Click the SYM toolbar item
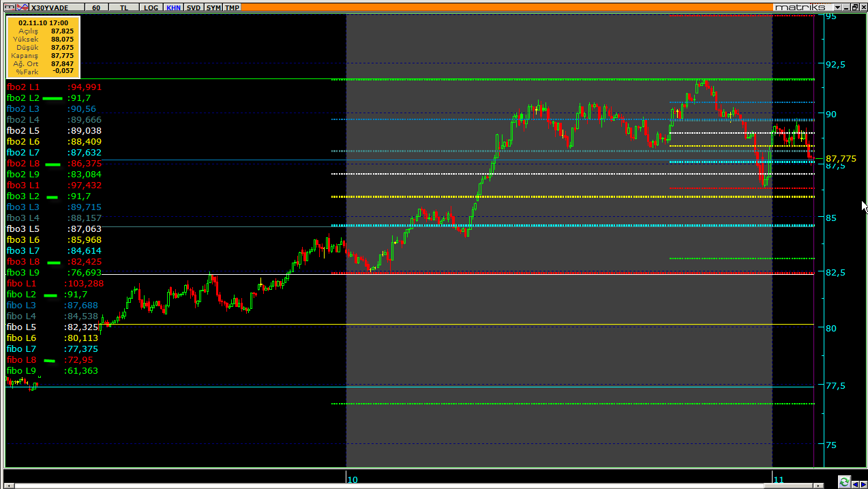The height and width of the screenshot is (489, 868). [x=213, y=8]
